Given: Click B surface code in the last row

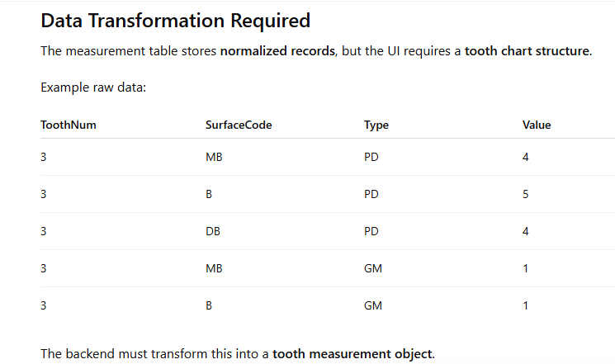Looking at the screenshot, I should coord(209,305).
